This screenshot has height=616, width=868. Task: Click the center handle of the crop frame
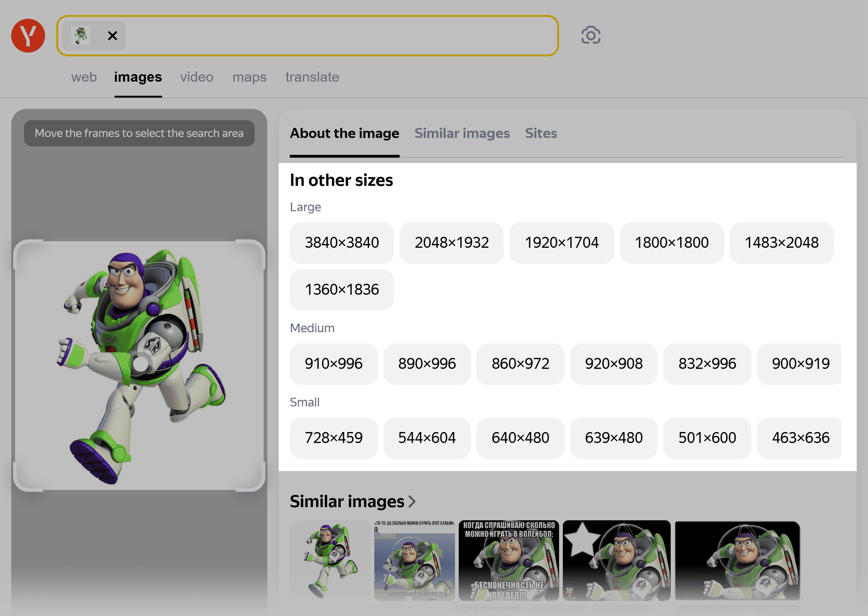141,364
